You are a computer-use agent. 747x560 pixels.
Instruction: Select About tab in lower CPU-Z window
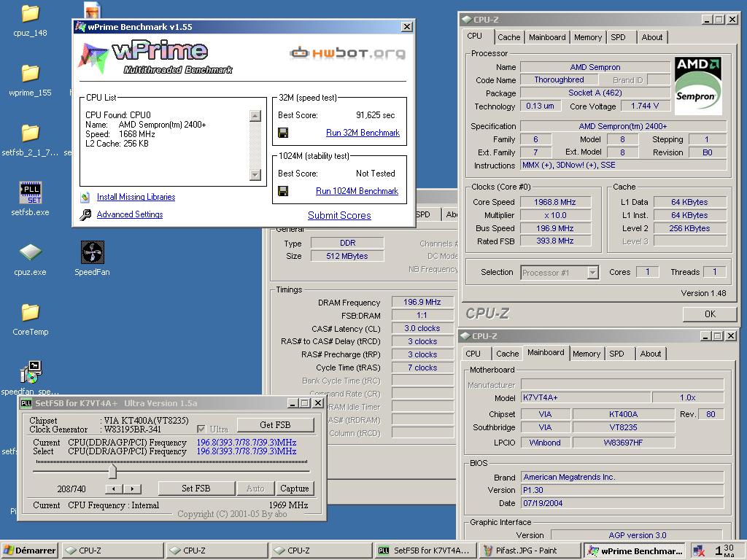pos(650,354)
